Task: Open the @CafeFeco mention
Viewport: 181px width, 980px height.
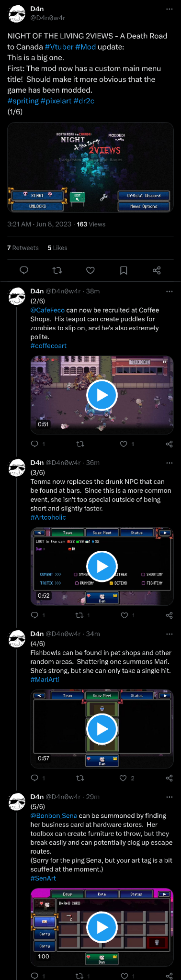Action: [x=47, y=310]
